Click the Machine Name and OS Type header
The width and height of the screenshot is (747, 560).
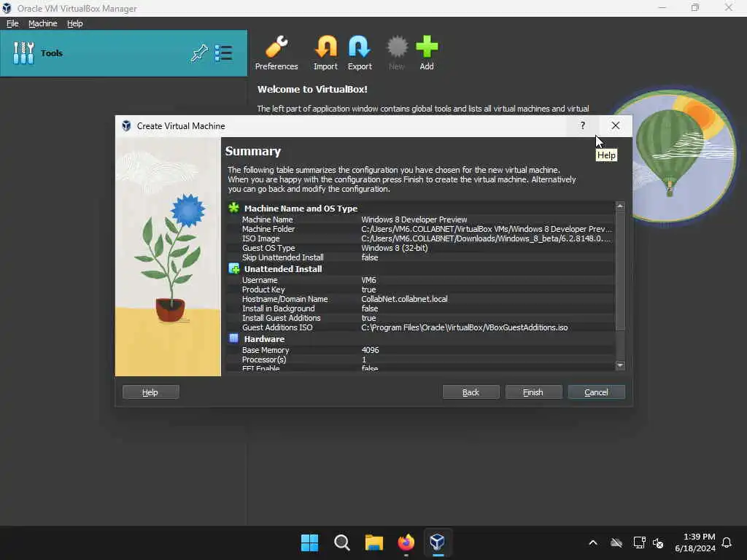[301, 209]
